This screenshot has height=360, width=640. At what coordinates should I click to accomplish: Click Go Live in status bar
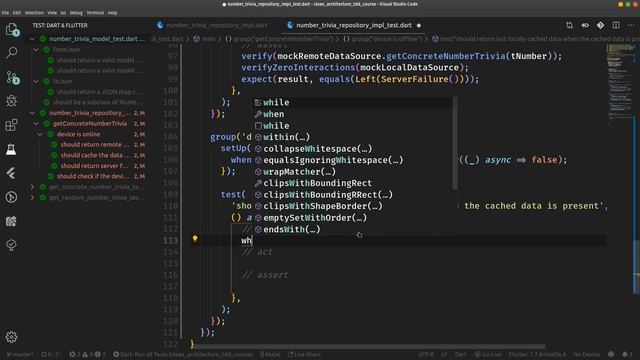488,354
